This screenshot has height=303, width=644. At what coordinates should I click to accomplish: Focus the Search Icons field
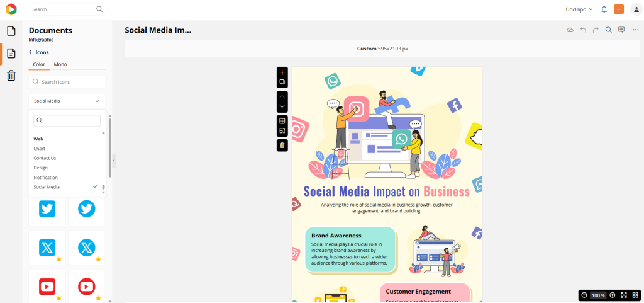(x=67, y=82)
